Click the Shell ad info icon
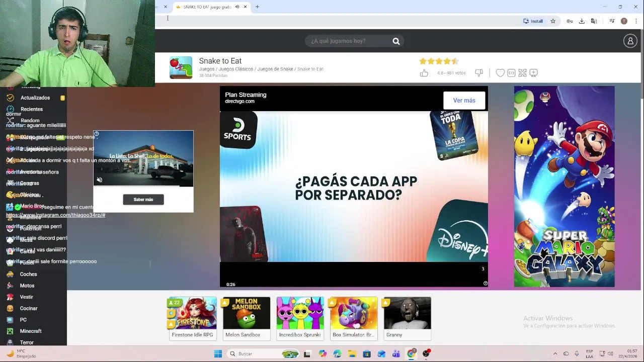 click(x=97, y=134)
